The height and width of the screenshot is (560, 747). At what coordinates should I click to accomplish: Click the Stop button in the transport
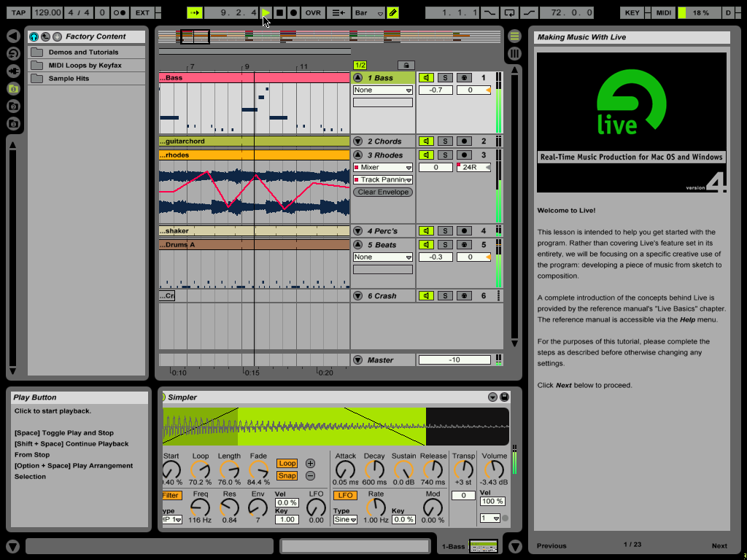coord(279,13)
